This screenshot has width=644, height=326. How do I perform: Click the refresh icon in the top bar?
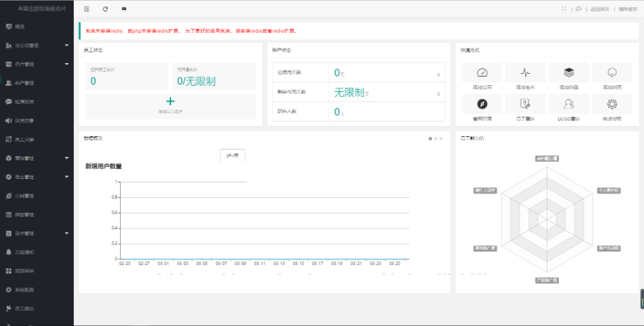[x=105, y=9]
